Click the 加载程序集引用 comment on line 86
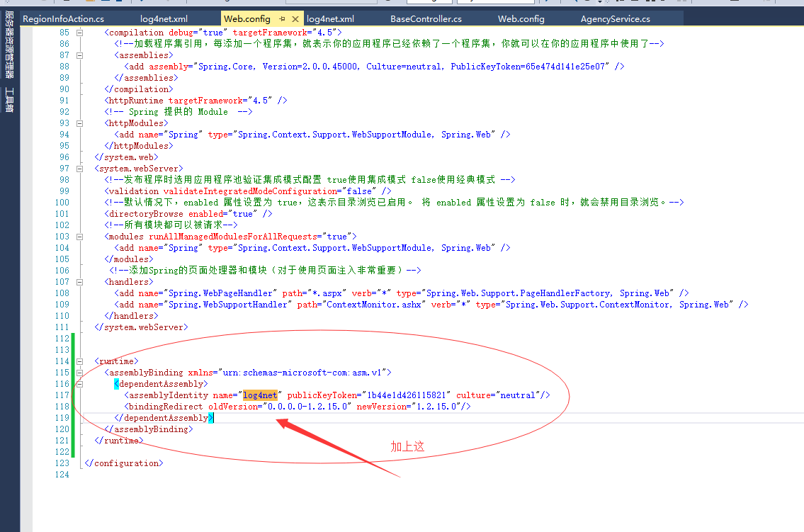The height and width of the screenshot is (532, 804). pos(389,43)
